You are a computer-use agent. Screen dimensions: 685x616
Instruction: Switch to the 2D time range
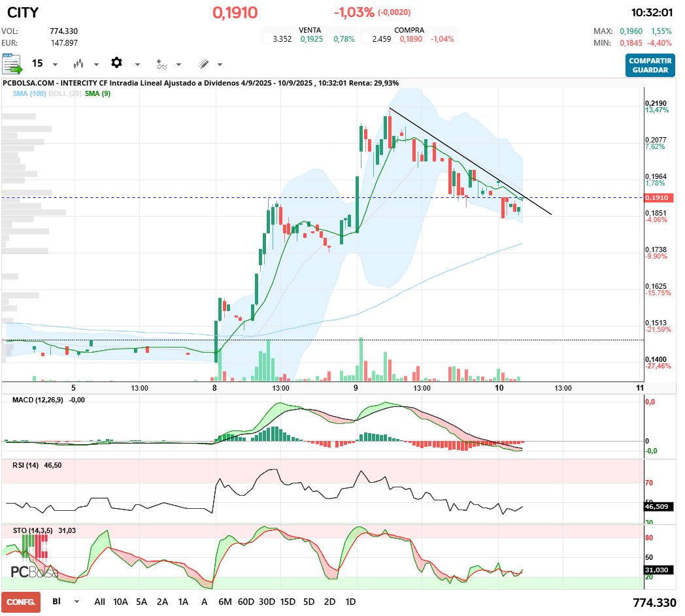(x=330, y=602)
